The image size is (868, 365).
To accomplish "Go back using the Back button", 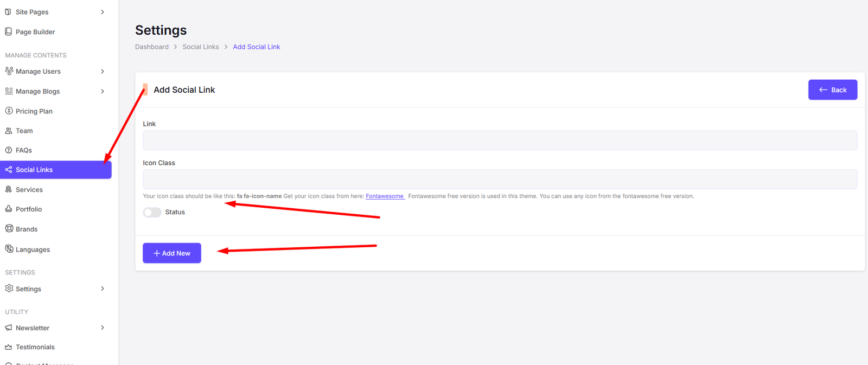I will tap(832, 90).
